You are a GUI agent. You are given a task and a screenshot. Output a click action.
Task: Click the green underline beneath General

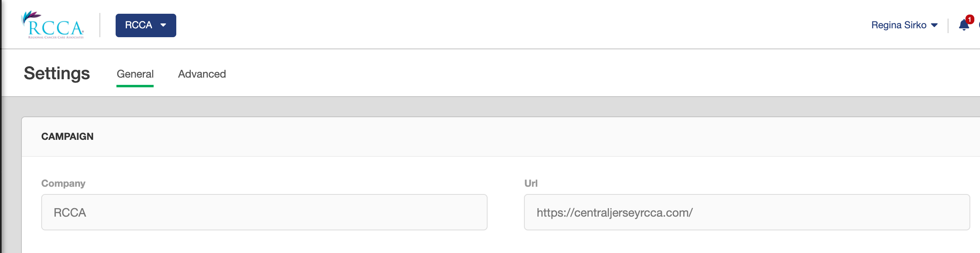pyautogui.click(x=135, y=86)
